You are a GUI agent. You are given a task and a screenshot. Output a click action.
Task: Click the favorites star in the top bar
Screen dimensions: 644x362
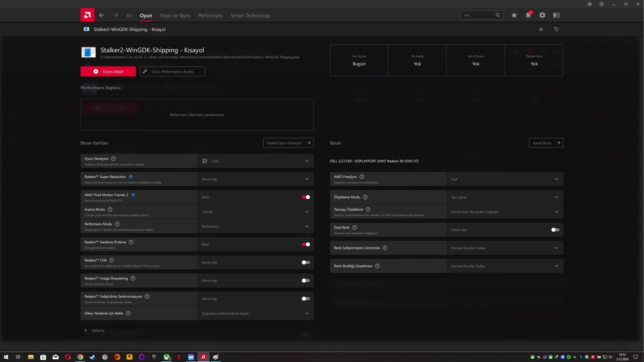(x=514, y=15)
